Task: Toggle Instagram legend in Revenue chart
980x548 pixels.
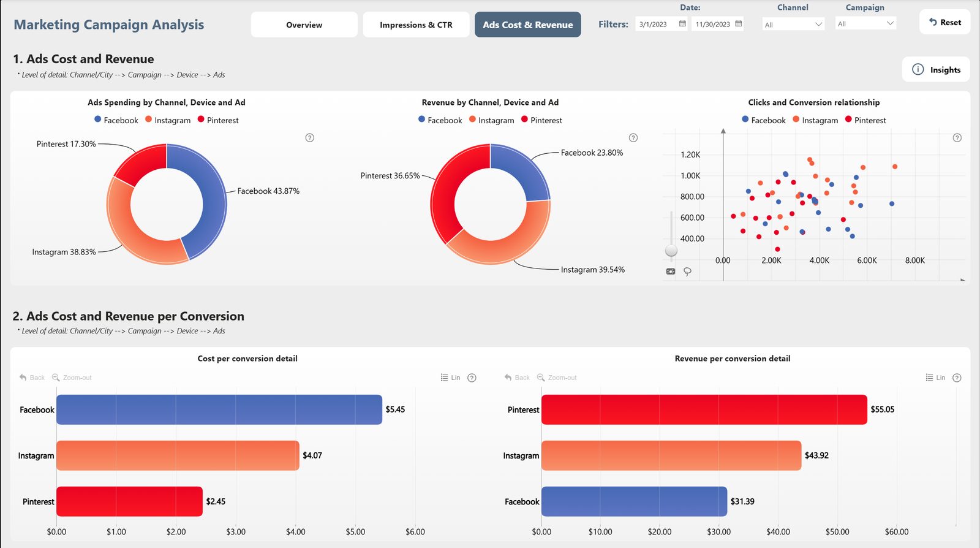Action: (x=492, y=120)
